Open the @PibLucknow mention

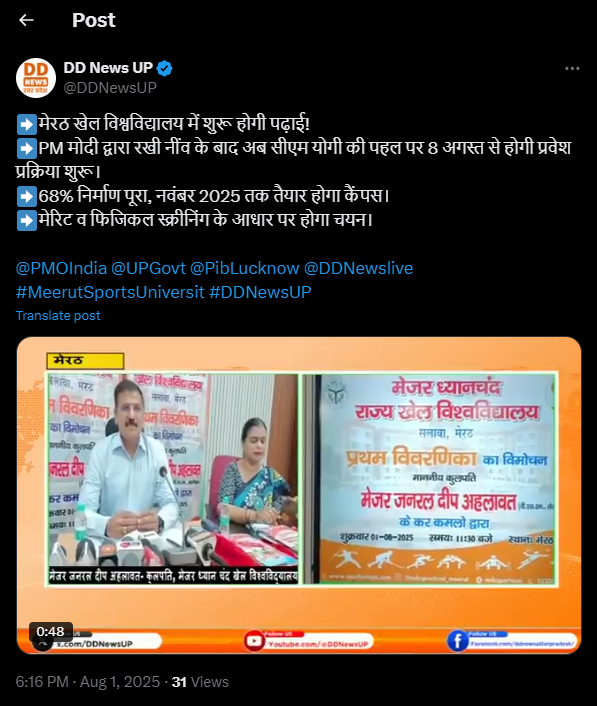pos(244,268)
